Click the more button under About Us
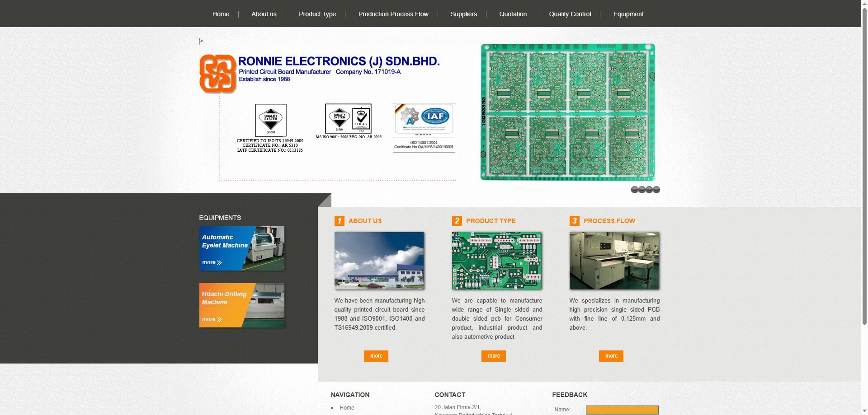 pyautogui.click(x=376, y=356)
